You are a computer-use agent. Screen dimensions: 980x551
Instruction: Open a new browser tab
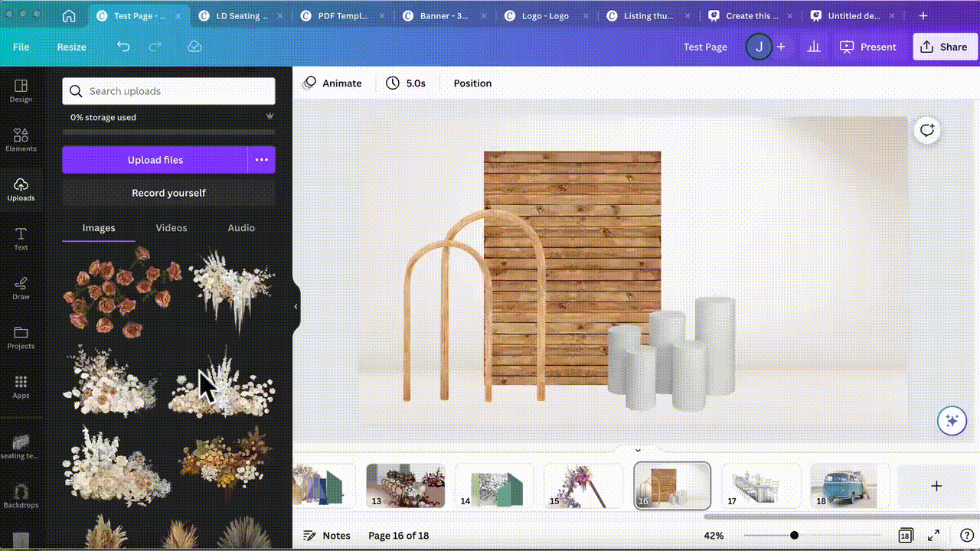coord(923,15)
